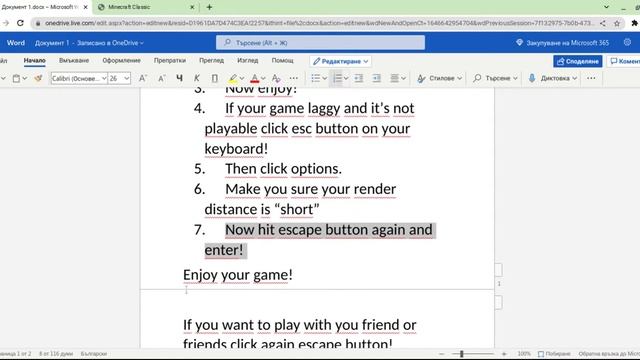Toggle the numbered list
Viewport: 640px width, 360px height.
point(337,78)
